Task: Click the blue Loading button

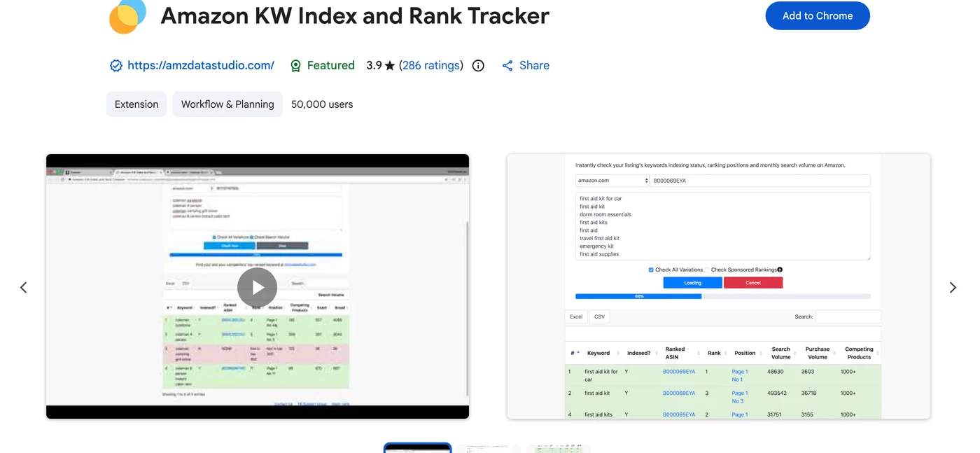Action: point(692,283)
